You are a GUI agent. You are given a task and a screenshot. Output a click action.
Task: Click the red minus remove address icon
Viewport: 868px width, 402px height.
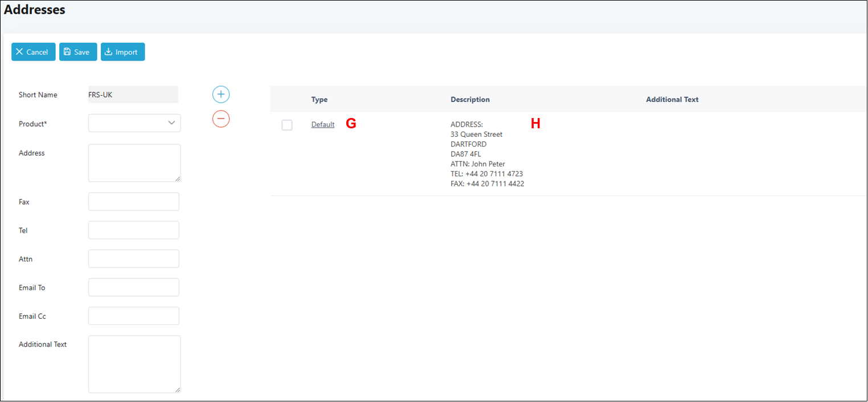(x=221, y=119)
